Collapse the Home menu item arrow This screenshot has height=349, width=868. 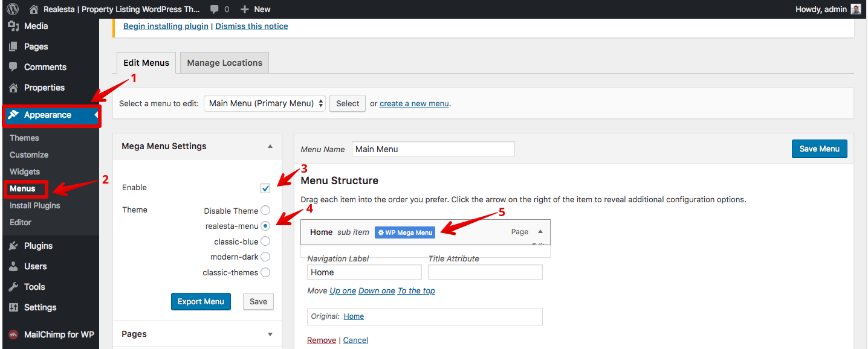pyautogui.click(x=540, y=231)
